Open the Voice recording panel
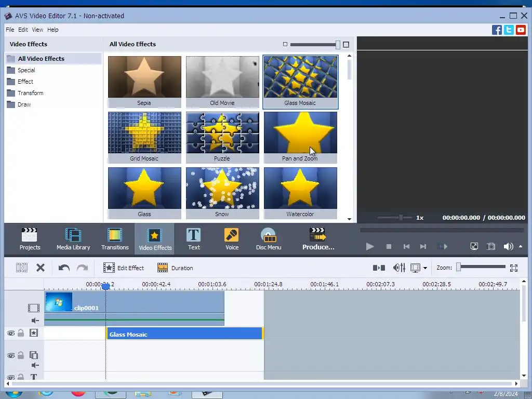 click(x=232, y=239)
